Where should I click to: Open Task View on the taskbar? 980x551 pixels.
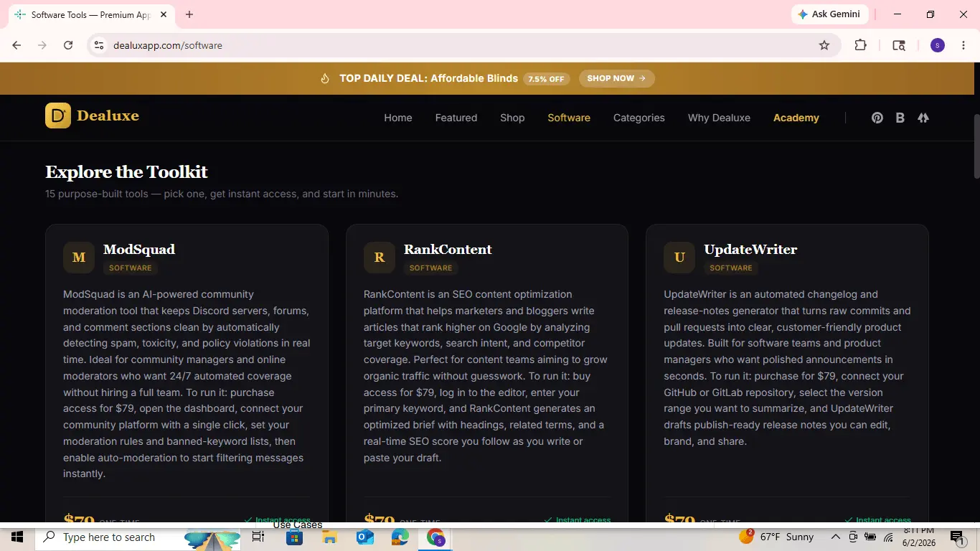[258, 537]
